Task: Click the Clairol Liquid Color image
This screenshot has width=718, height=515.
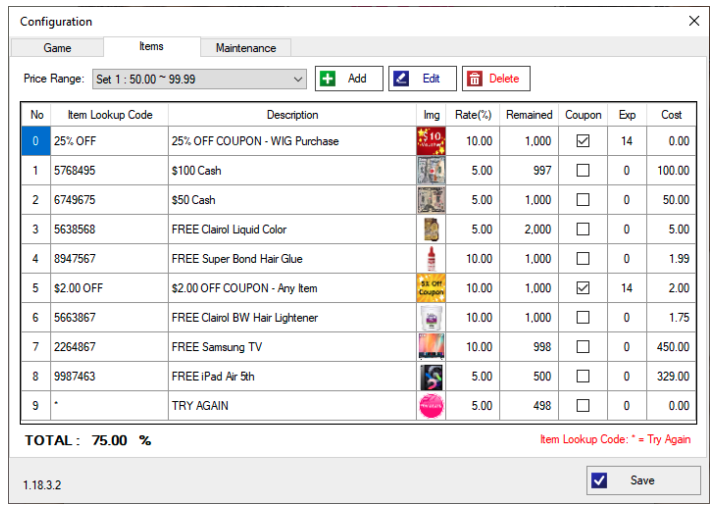Action: click(431, 229)
